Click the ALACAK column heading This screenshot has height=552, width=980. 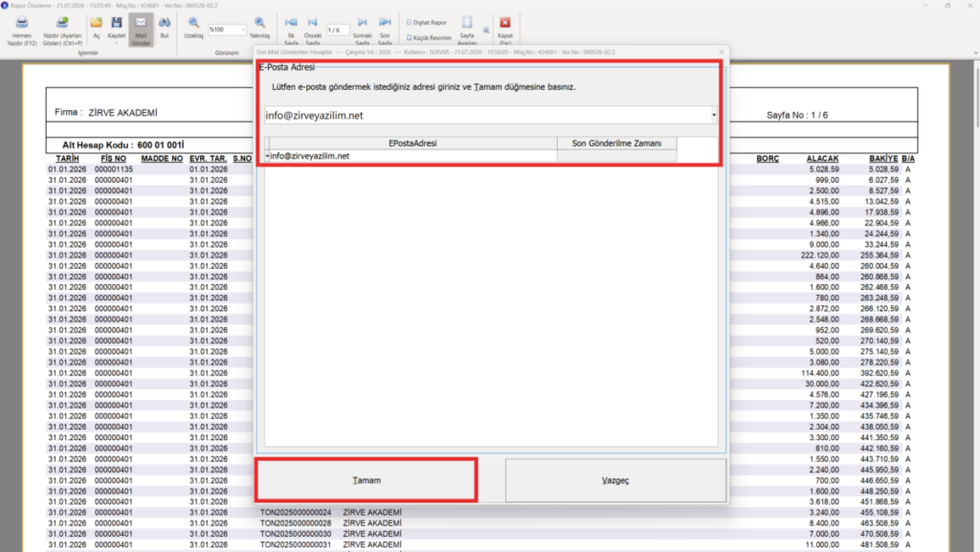[822, 159]
